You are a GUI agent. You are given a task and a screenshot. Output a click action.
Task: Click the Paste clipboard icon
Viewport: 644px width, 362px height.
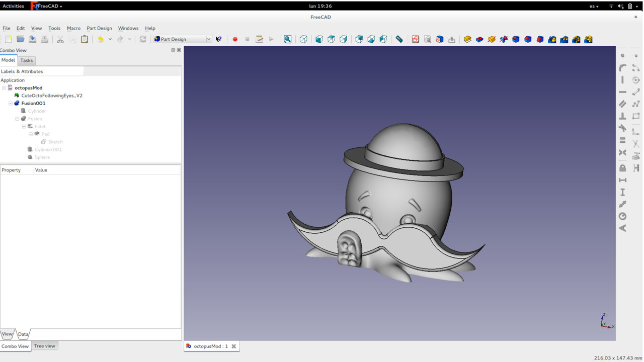coord(85,39)
